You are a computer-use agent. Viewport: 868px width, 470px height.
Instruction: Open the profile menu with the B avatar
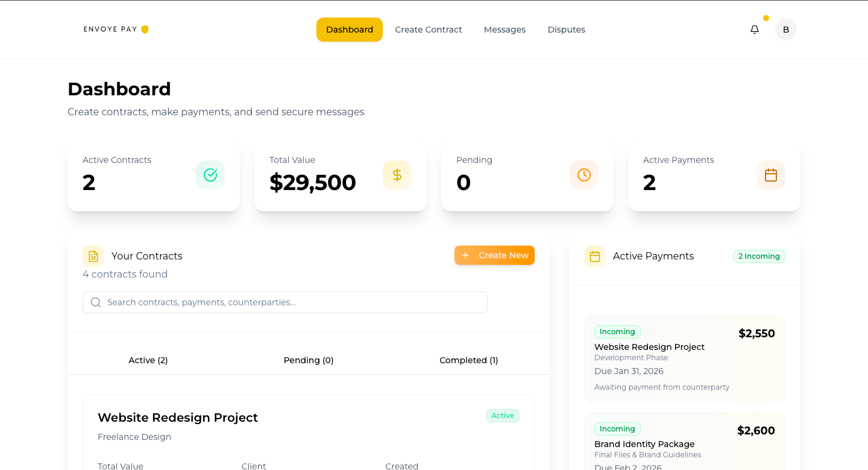point(785,29)
